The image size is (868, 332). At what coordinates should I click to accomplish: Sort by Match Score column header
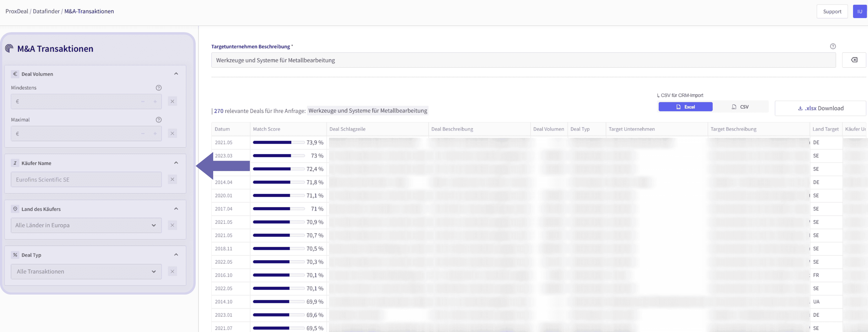tap(288, 129)
